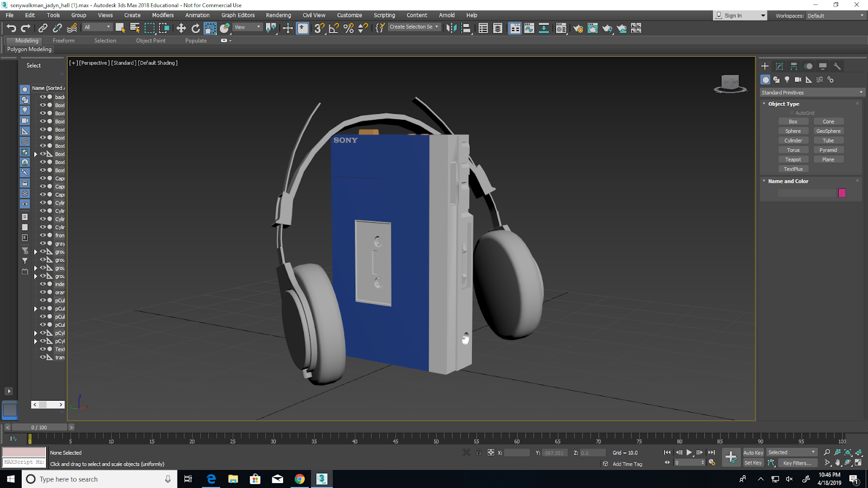Open the Standard Primitives dropdown
Image resolution: width=868 pixels, height=488 pixels.
[812, 92]
